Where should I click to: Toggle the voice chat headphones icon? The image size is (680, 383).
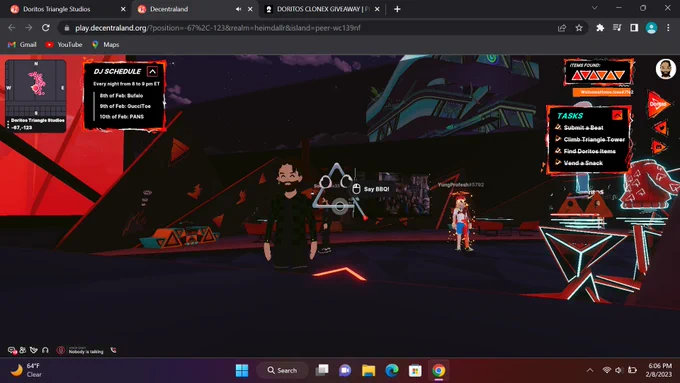(45, 350)
